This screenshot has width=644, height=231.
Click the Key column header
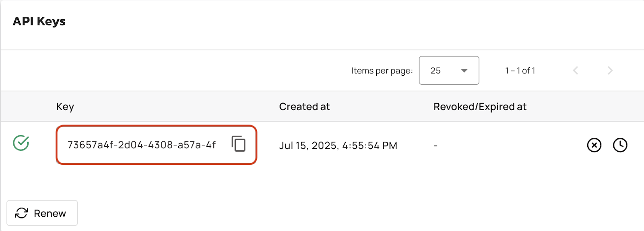[65, 106]
